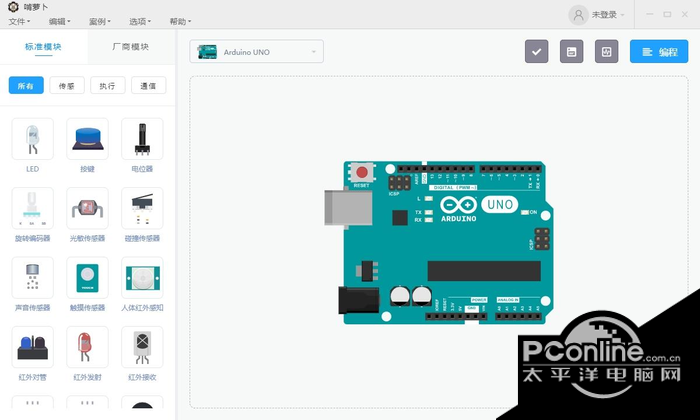Click the UNO label on the board
Image resolution: width=700 pixels, height=420 pixels.
point(500,205)
